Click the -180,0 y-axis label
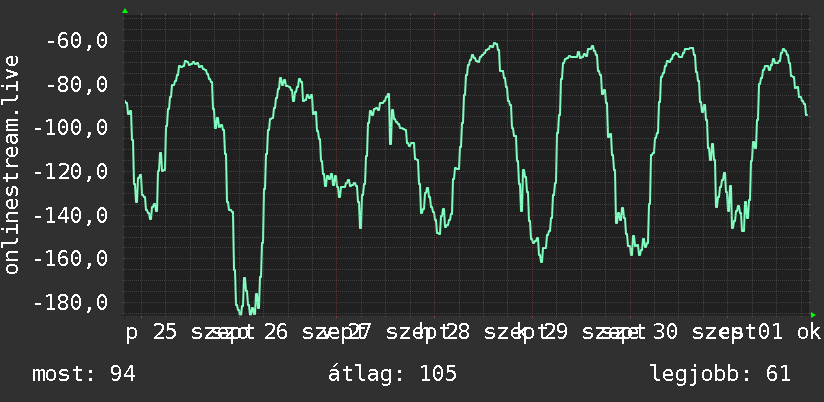 (70, 303)
